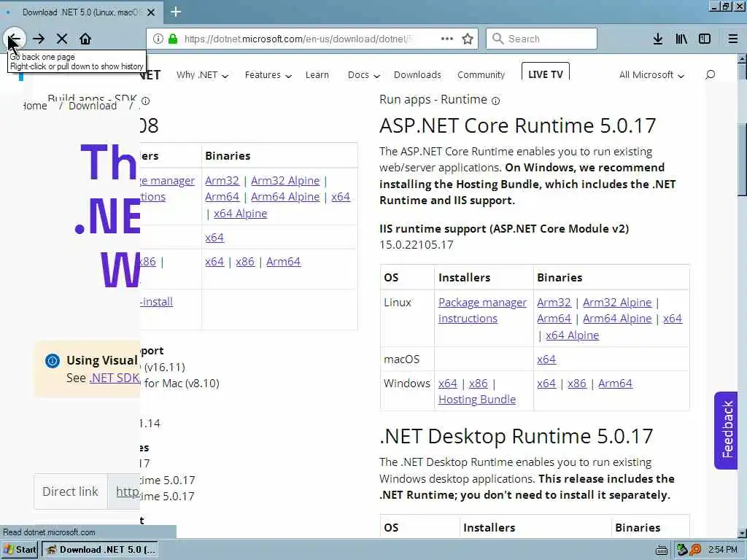Click inside the browser Search box
The height and width of the screenshot is (560, 747).
(541, 39)
